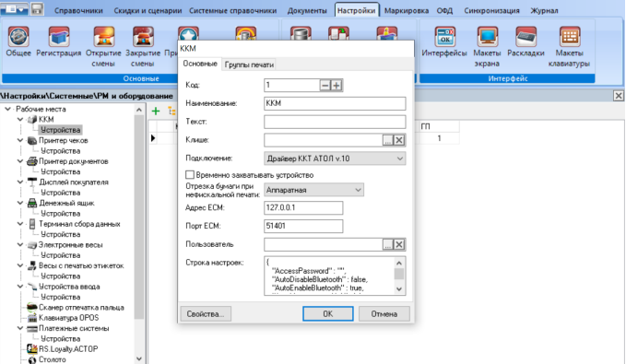Collapse Денежный ящик node
The height and width of the screenshot is (364, 626).
(x=20, y=203)
